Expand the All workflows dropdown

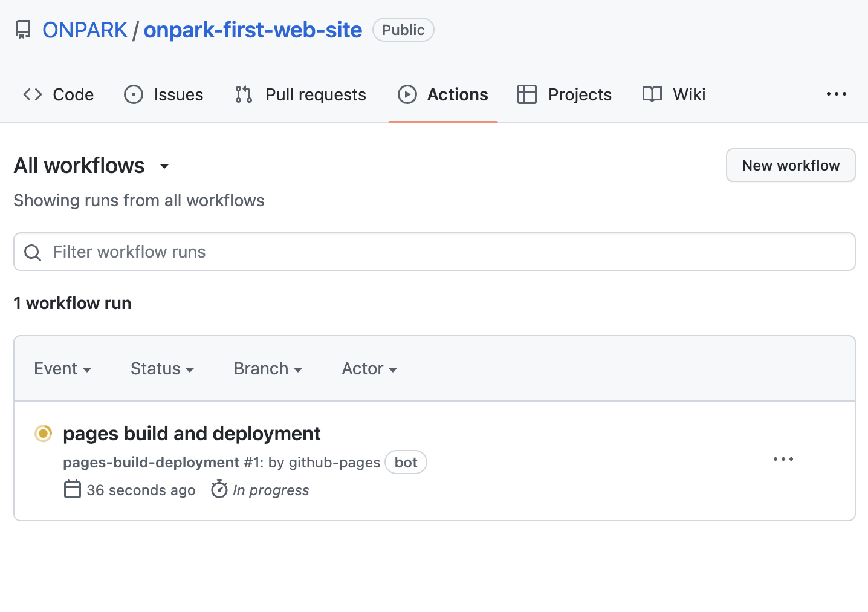pyautogui.click(x=91, y=166)
